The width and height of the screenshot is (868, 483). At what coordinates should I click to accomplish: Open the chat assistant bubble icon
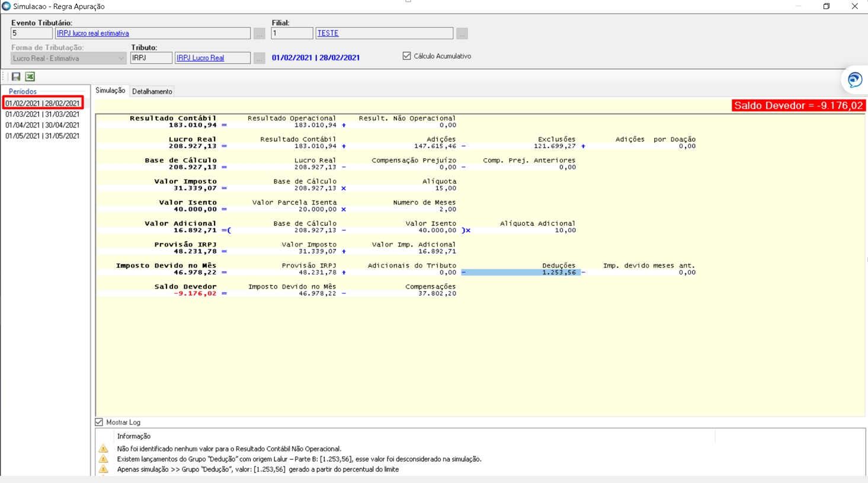pyautogui.click(x=854, y=79)
